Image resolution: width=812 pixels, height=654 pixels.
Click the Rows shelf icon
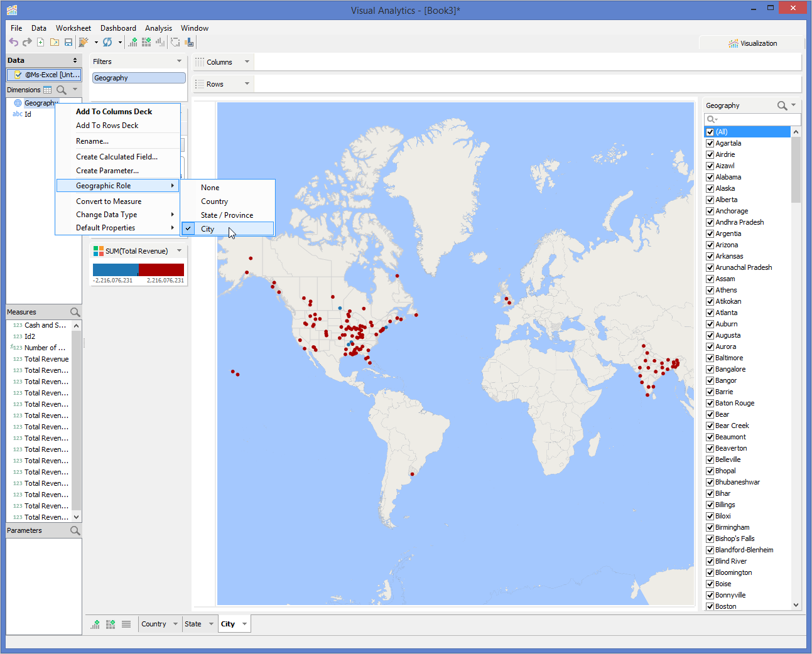tap(200, 84)
